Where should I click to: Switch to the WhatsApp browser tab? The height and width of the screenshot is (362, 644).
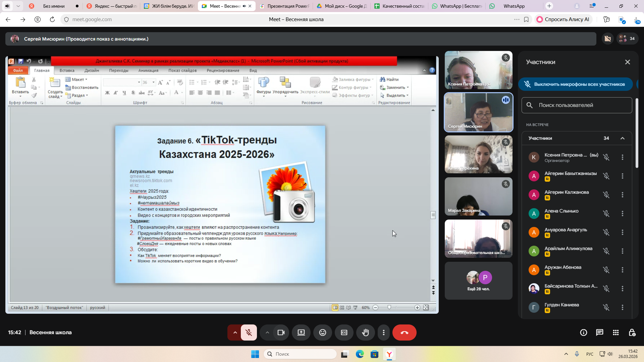514,6
